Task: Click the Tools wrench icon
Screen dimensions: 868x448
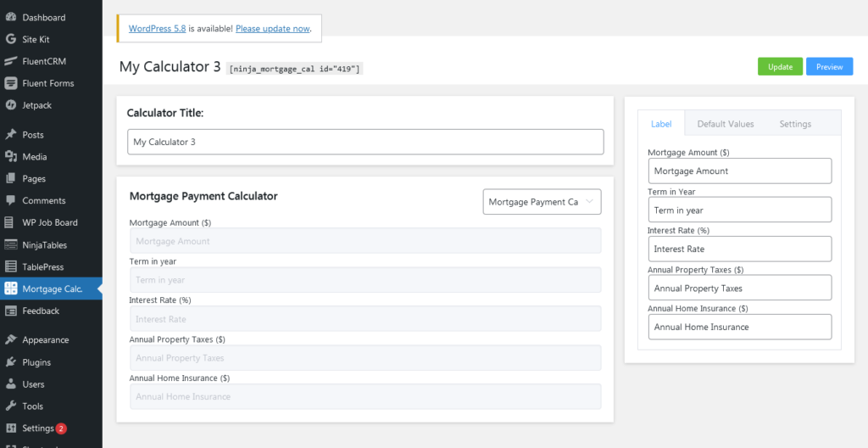Action: [10, 406]
